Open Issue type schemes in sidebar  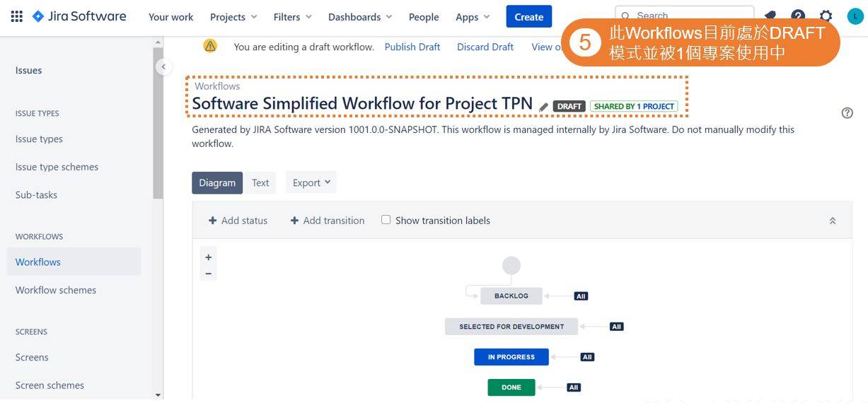[57, 167]
